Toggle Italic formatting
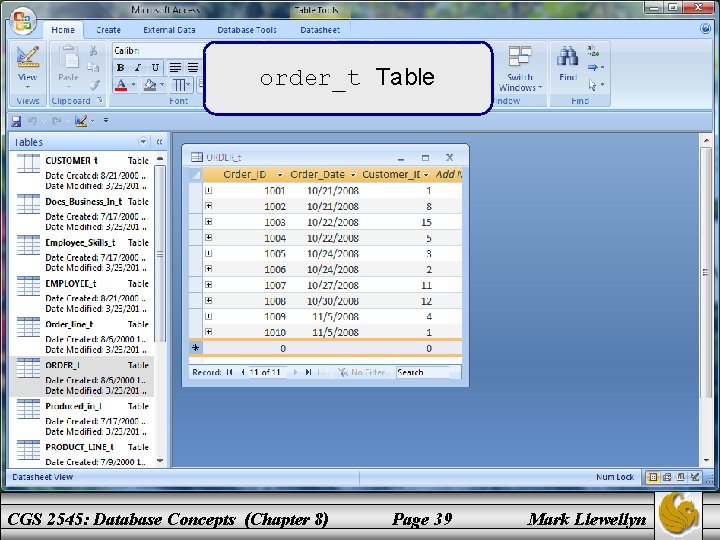Screen dimensions: 720x540 click(137, 68)
